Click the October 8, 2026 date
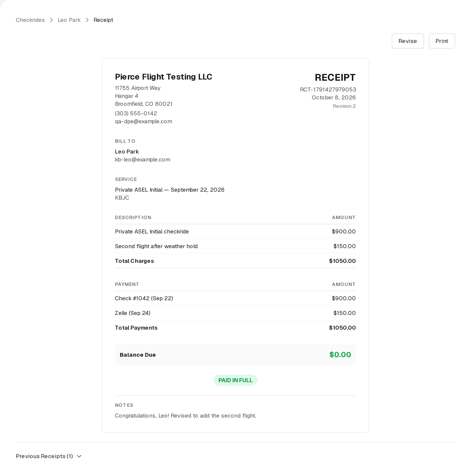The height and width of the screenshot is (476, 471). pyautogui.click(x=334, y=98)
